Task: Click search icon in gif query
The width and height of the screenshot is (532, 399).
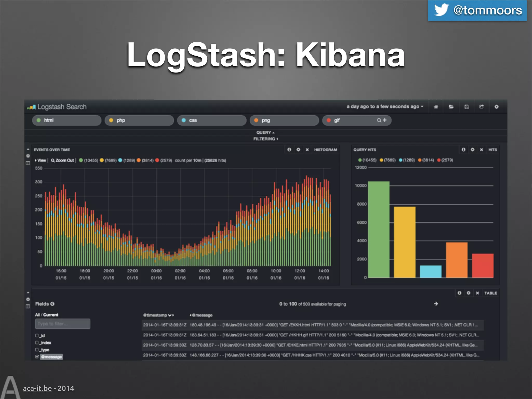Action: [379, 120]
